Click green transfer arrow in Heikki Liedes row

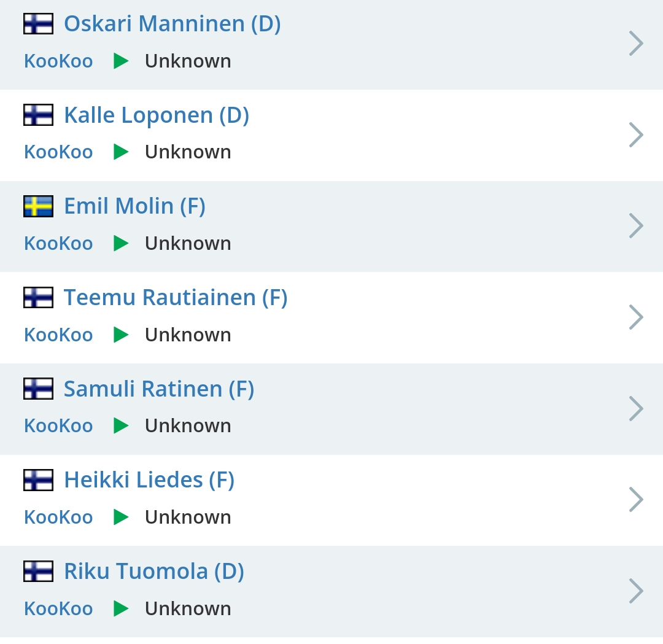121,518
